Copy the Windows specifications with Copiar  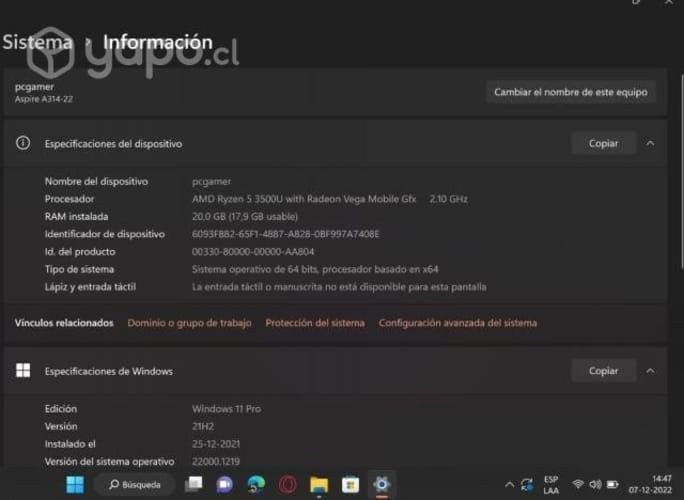click(603, 371)
